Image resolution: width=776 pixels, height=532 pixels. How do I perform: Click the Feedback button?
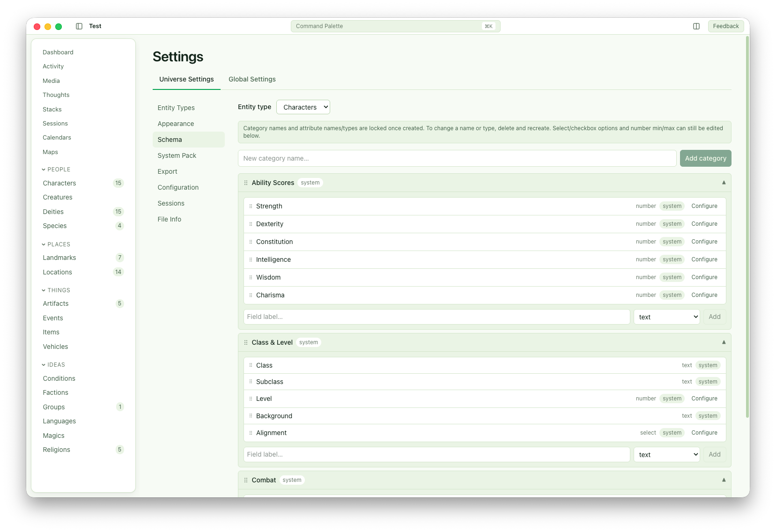pos(725,26)
